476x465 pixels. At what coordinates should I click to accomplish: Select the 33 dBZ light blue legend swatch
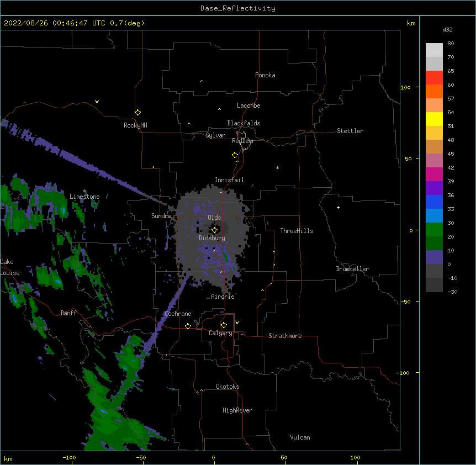434,215
